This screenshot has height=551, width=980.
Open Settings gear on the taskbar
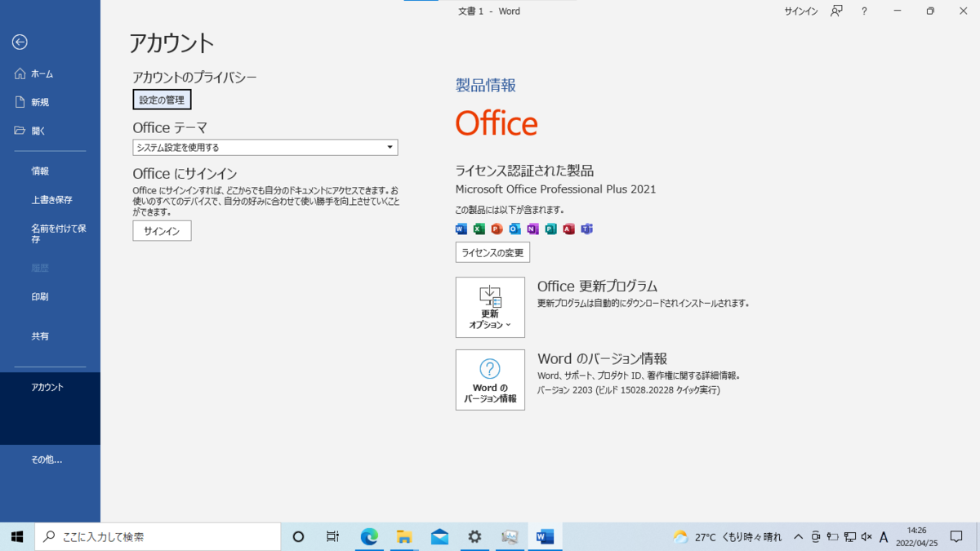point(474,536)
